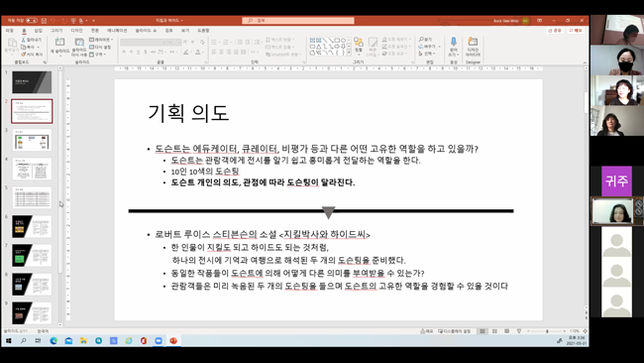Open the Designer ideas icon
The height and width of the screenshot is (363, 644).
473,42
